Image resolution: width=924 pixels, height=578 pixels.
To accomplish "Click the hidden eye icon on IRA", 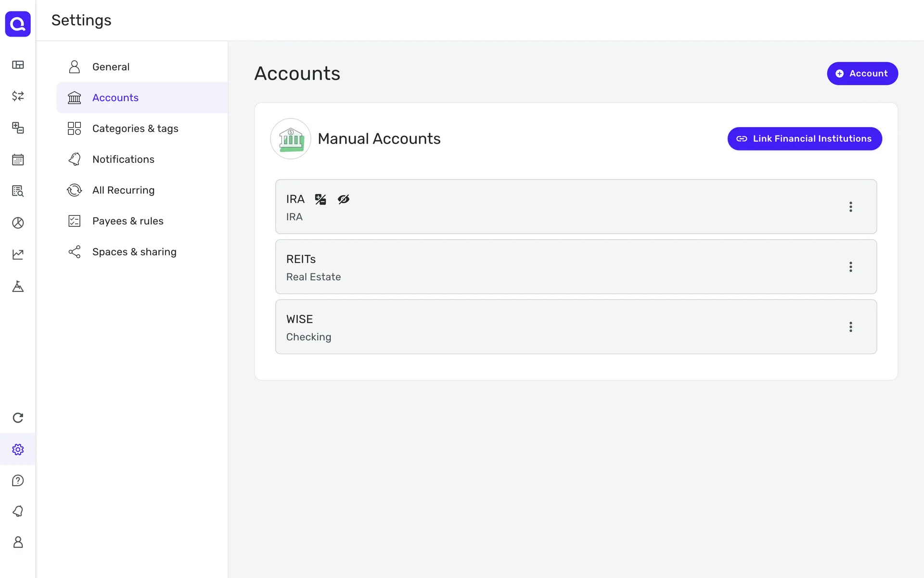I will [x=343, y=199].
